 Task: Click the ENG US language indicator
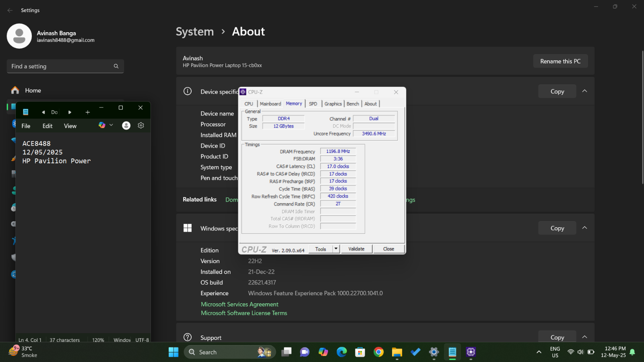point(555,352)
